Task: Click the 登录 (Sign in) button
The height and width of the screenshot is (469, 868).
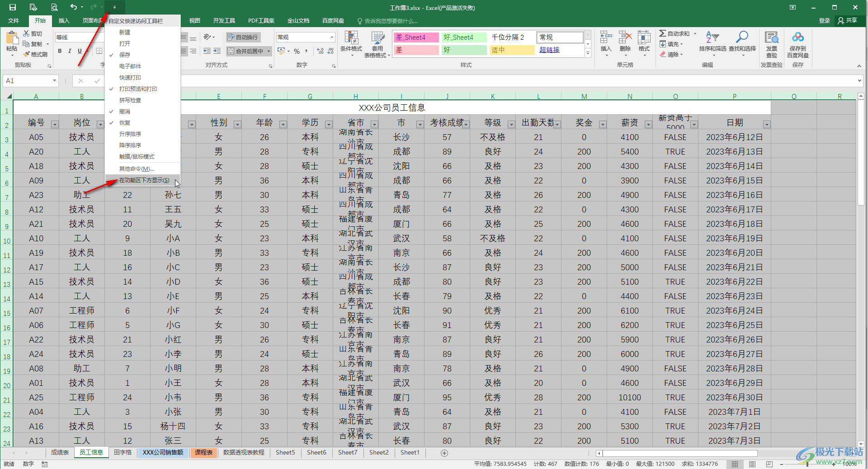Action: (x=825, y=20)
